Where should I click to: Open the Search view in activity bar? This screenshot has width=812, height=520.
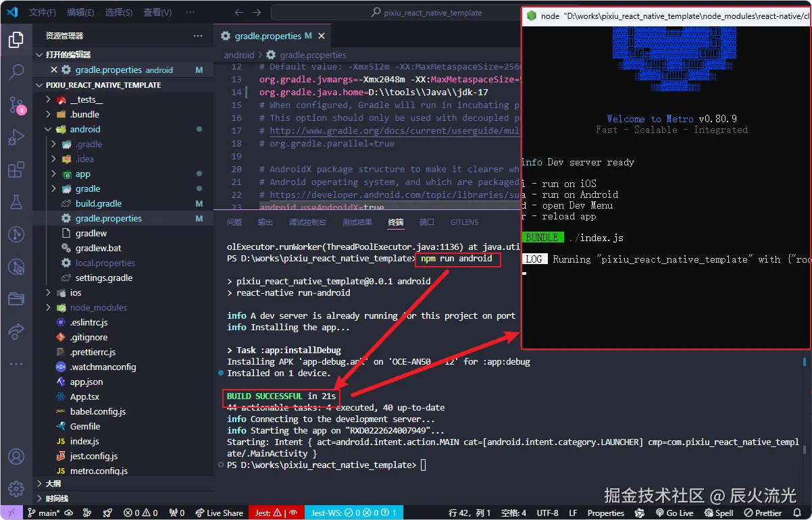point(16,71)
